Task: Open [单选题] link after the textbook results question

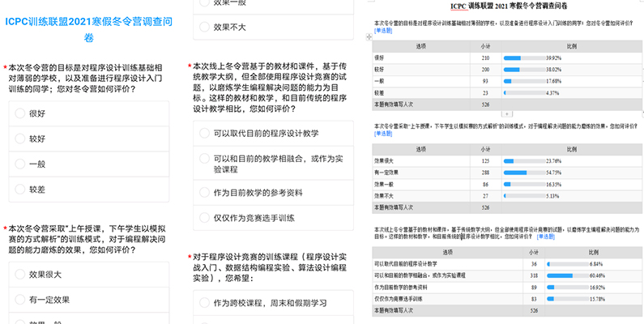Action: click(545, 237)
